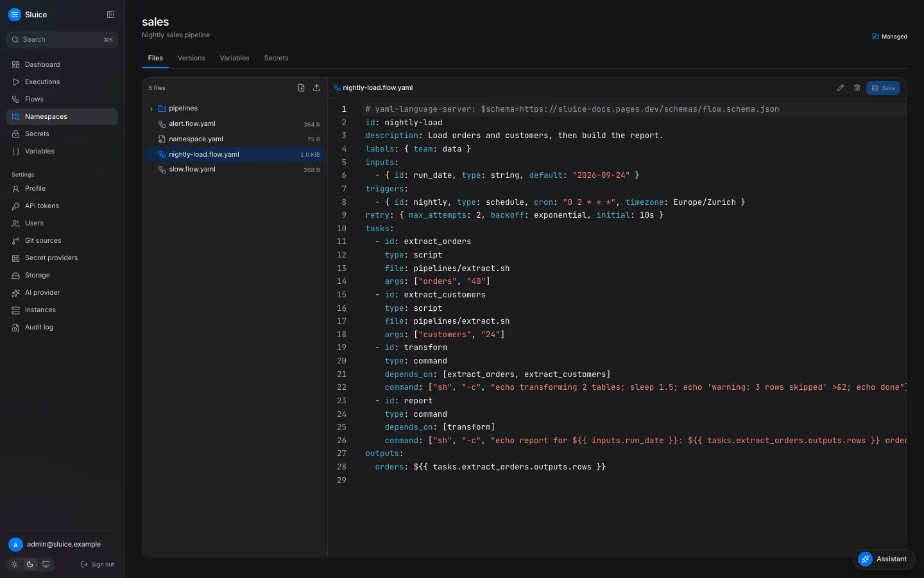Switch to the Secrets tab
Viewport: 924px width, 578px height.
276,58
